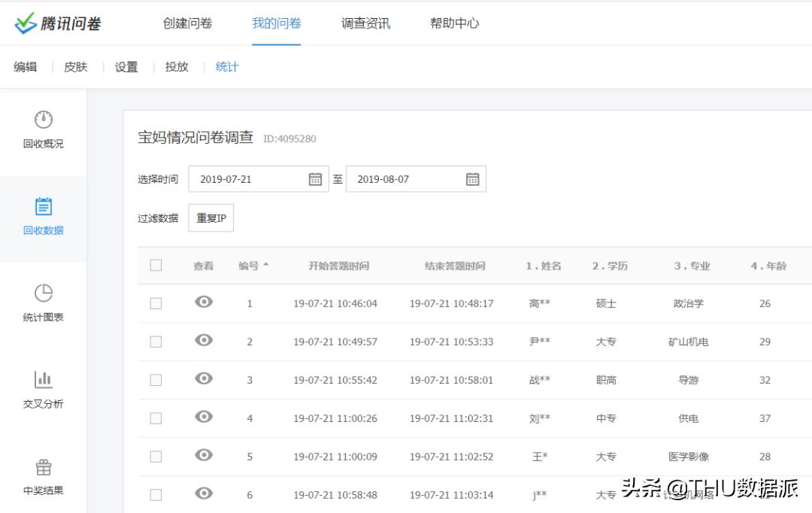This screenshot has width=812, height=513.
Task: Switch to 交叉分析 cross analysis
Action: (43, 393)
